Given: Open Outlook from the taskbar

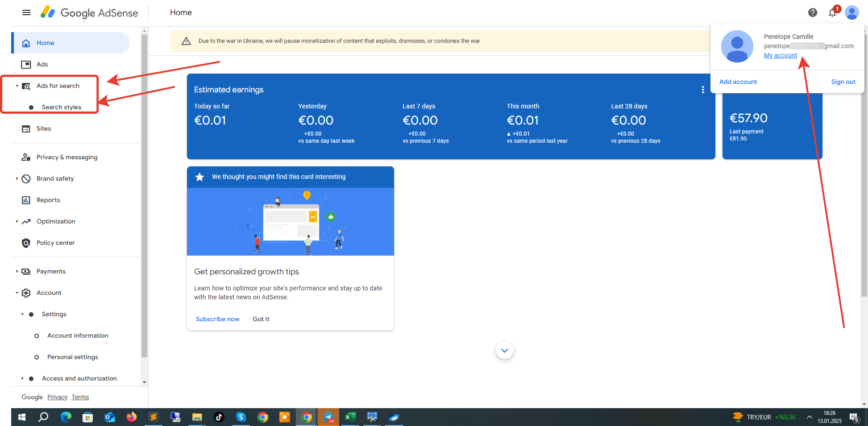Looking at the screenshot, I should coord(109,417).
